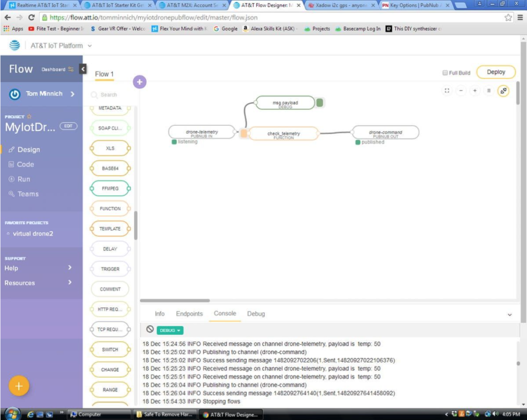This screenshot has width=527, height=420.
Task: Clear the console with the ban icon
Action: coord(150,329)
